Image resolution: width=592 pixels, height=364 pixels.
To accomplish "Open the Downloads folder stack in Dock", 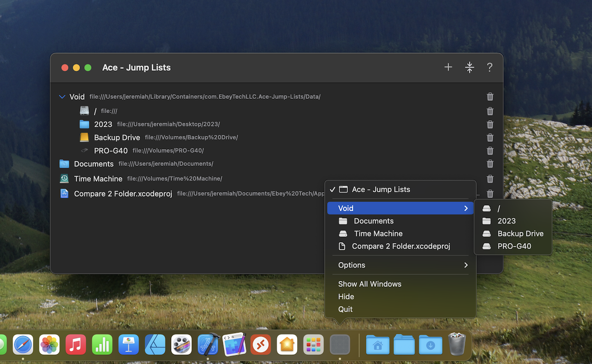I will tap(431, 345).
